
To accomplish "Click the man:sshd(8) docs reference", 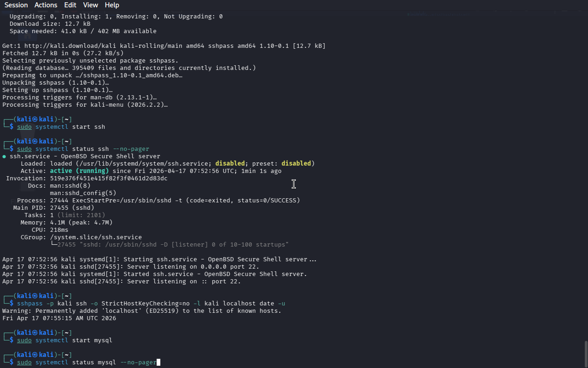I will (x=70, y=186).
